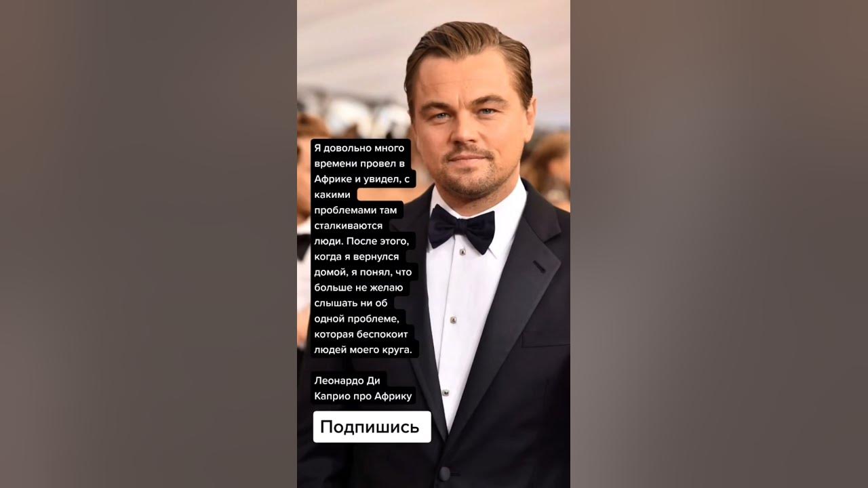
Task: Select the caption line 'Леонардо Ди'
Action: (x=347, y=381)
